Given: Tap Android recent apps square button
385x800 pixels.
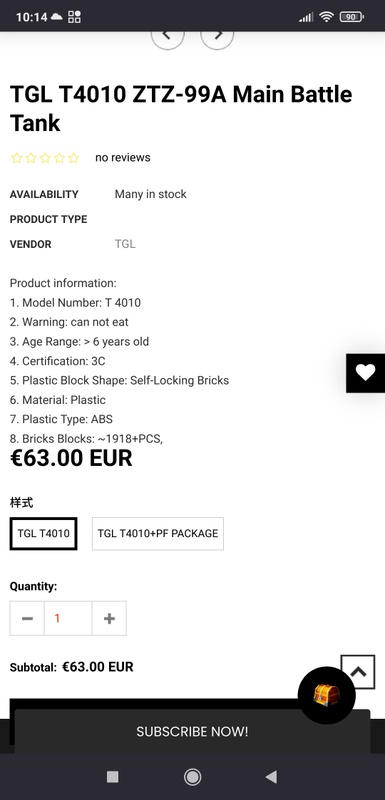Looking at the screenshot, I should tap(113, 777).
